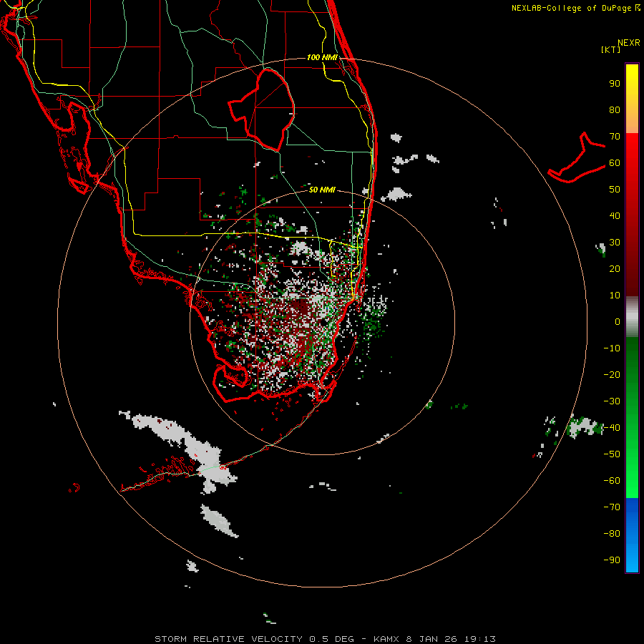Click the 40 value on the velocity scale
This screenshot has height=644, width=644.
[x=615, y=216]
